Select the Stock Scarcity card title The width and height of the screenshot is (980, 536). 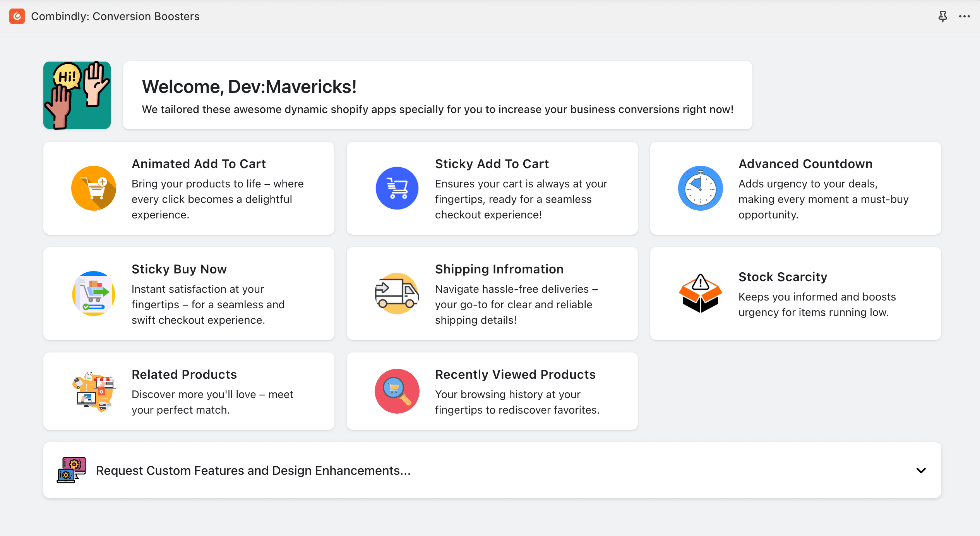[x=783, y=277]
